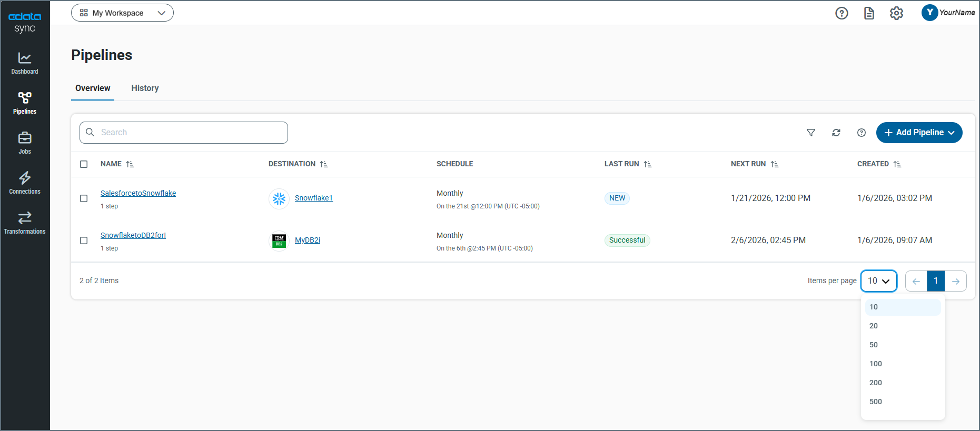Open the Add Pipeline dropdown
Image resolution: width=980 pixels, height=431 pixels.
pos(919,133)
